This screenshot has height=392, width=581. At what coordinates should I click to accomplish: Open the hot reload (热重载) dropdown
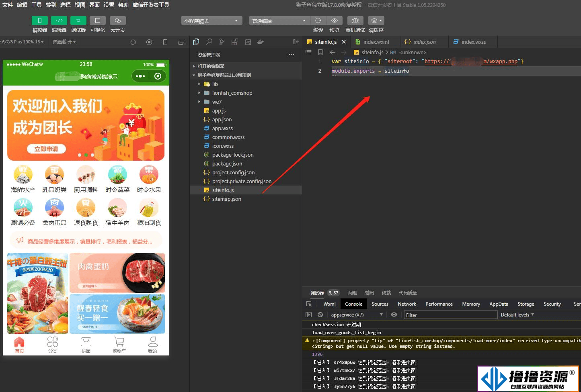pyautogui.click(x=64, y=42)
